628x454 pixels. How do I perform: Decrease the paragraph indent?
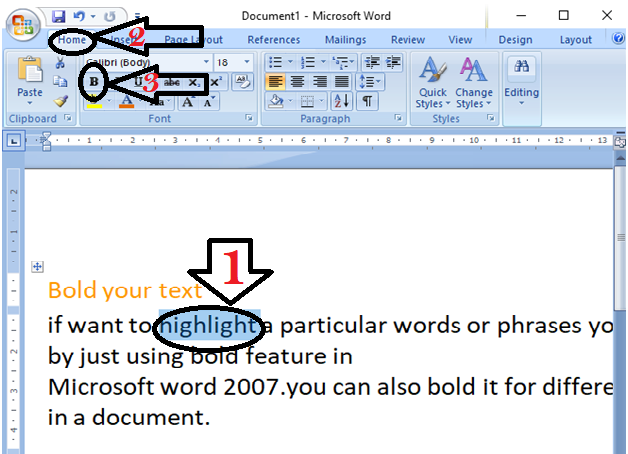coord(372,62)
